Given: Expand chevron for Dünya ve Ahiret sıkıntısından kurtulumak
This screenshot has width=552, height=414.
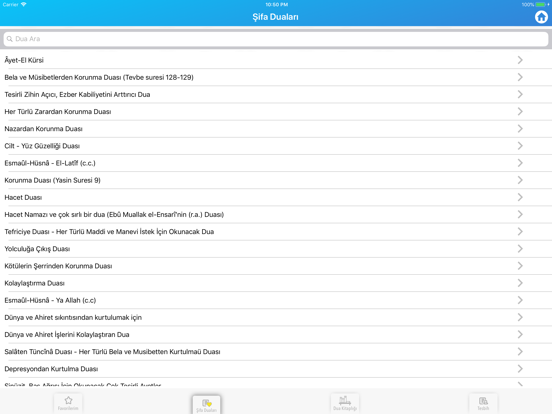Looking at the screenshot, I should point(520,318).
